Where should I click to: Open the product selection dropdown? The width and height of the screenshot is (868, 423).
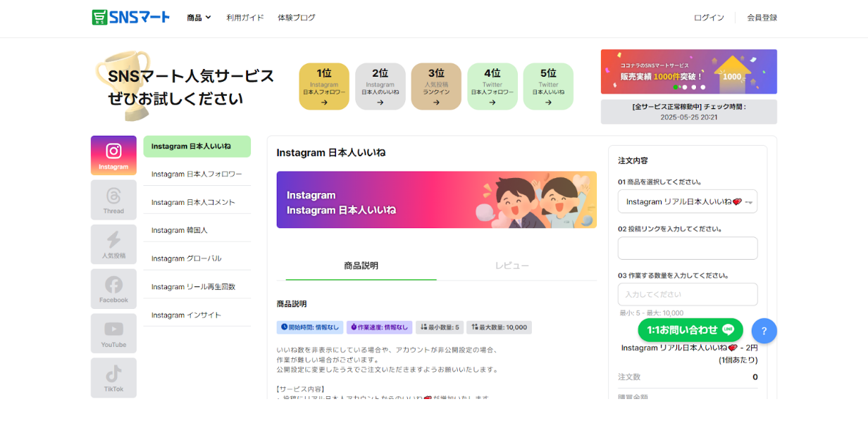pos(687,202)
